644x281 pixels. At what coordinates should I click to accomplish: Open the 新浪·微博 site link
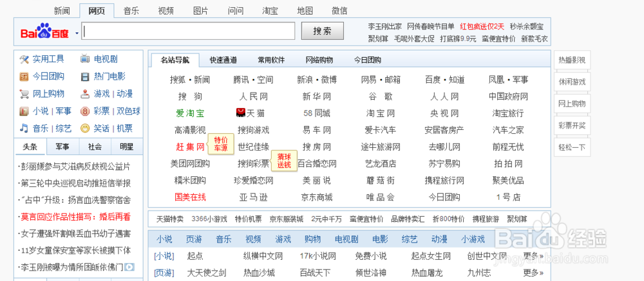coord(317,80)
